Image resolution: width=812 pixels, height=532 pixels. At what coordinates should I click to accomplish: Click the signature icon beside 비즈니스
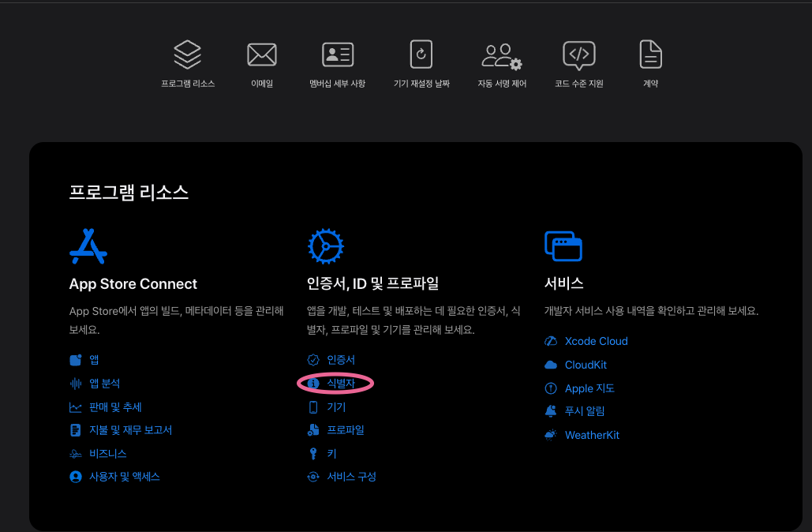click(76, 454)
